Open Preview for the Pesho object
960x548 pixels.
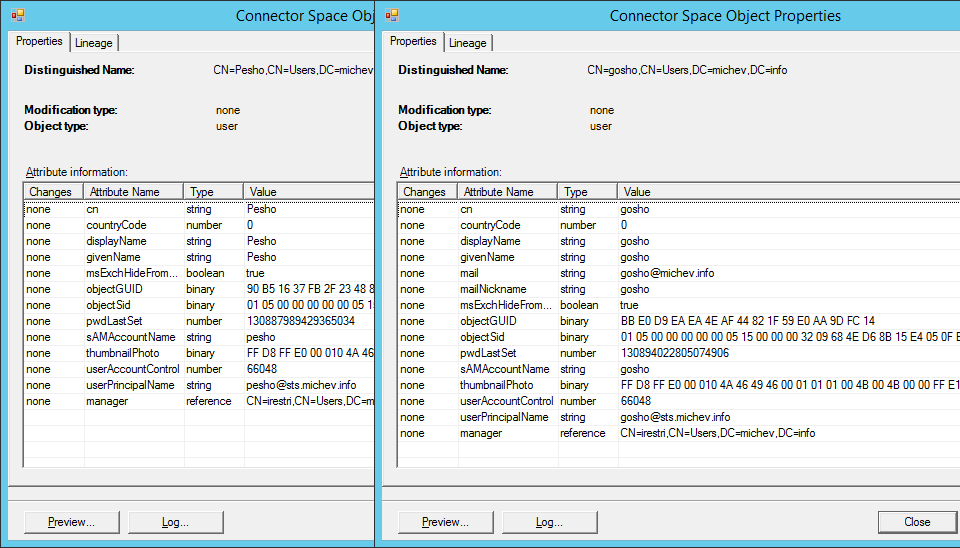71,522
